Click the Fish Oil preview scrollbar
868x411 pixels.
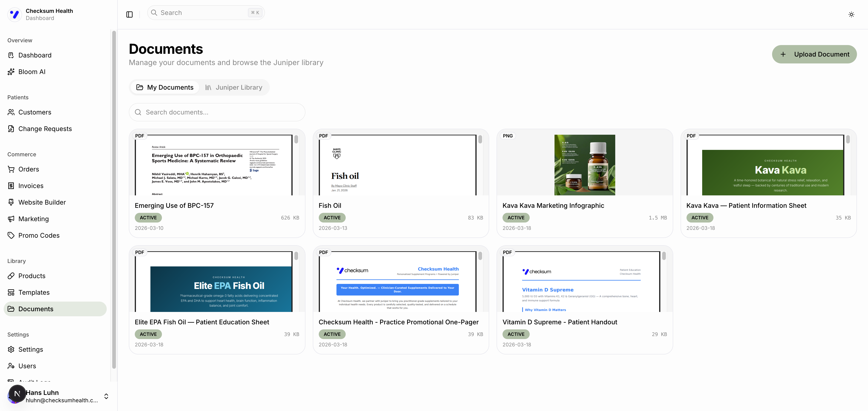tap(480, 139)
